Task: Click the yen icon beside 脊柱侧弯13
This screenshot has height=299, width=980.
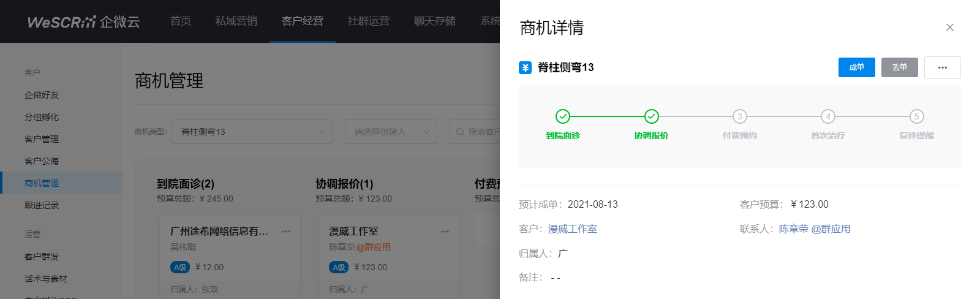Action: [525, 67]
